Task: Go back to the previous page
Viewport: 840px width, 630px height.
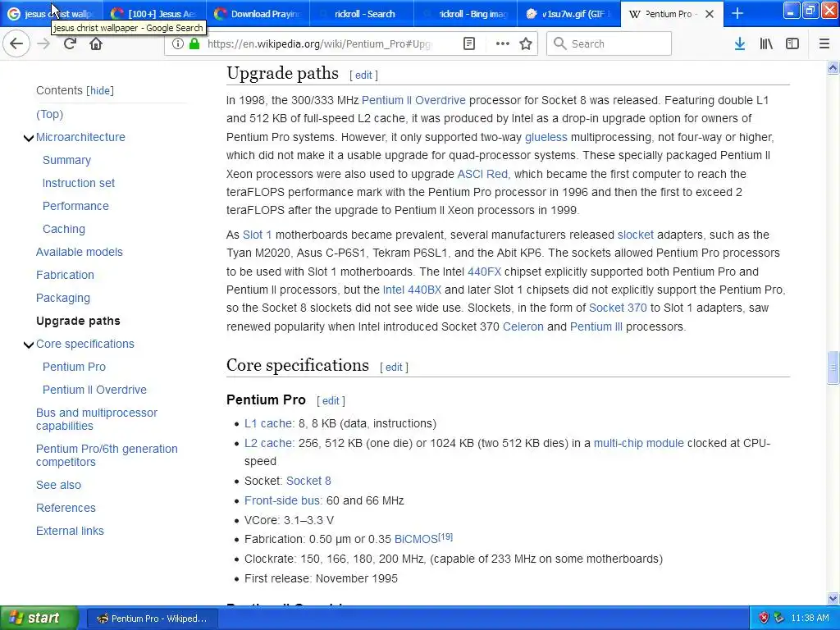Action: (x=16, y=44)
